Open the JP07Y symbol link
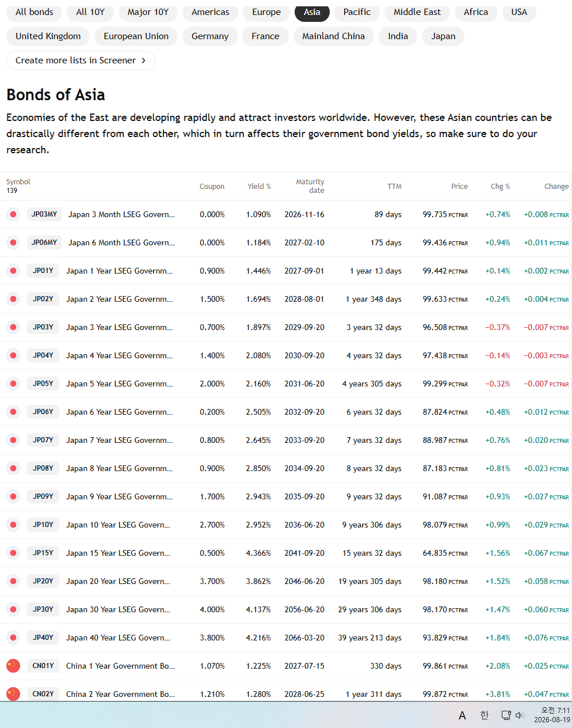 point(43,440)
